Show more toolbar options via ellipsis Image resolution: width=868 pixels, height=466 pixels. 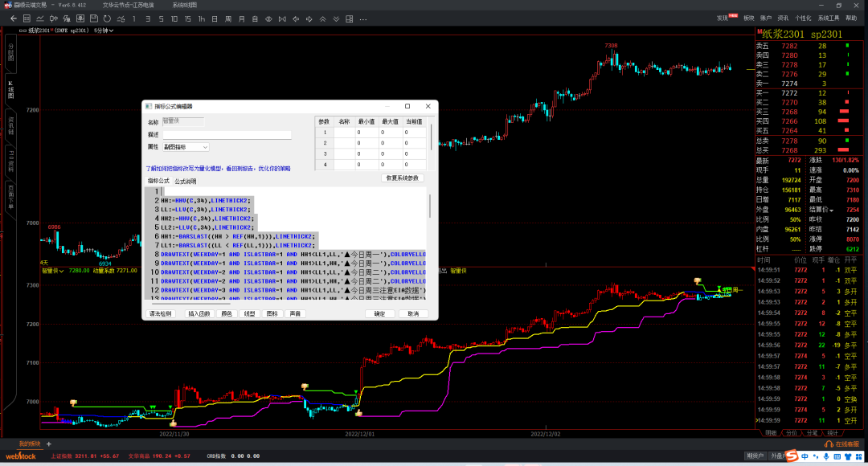363,19
